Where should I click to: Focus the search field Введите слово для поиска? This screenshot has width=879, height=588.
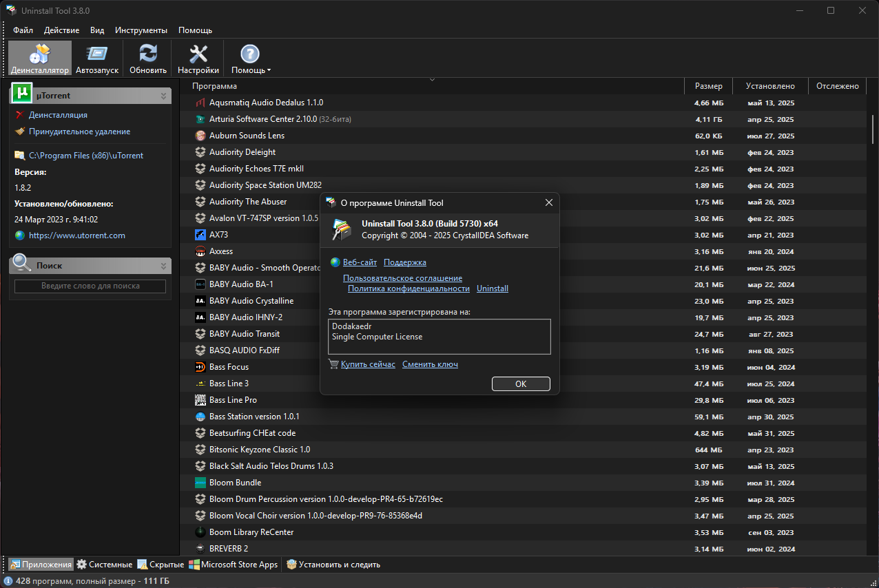(x=90, y=286)
